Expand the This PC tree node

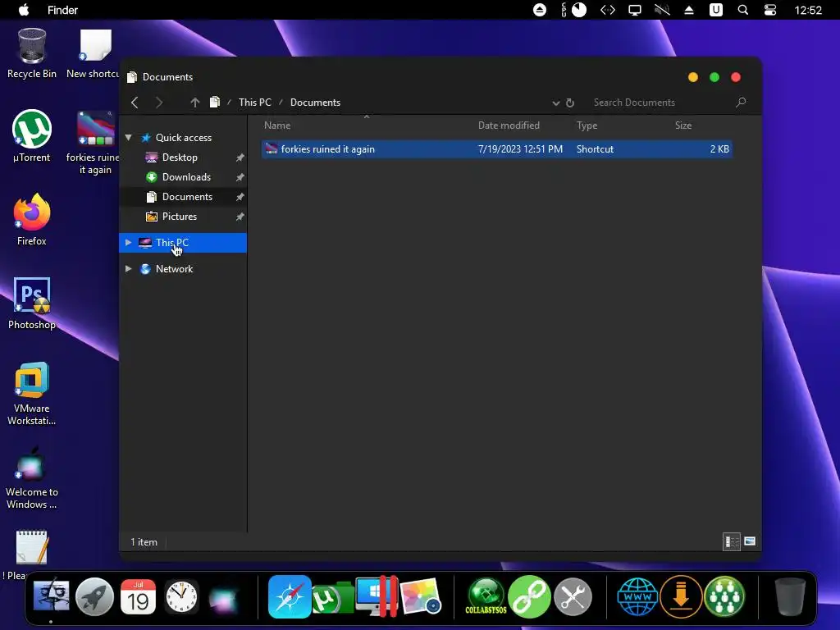tap(129, 242)
